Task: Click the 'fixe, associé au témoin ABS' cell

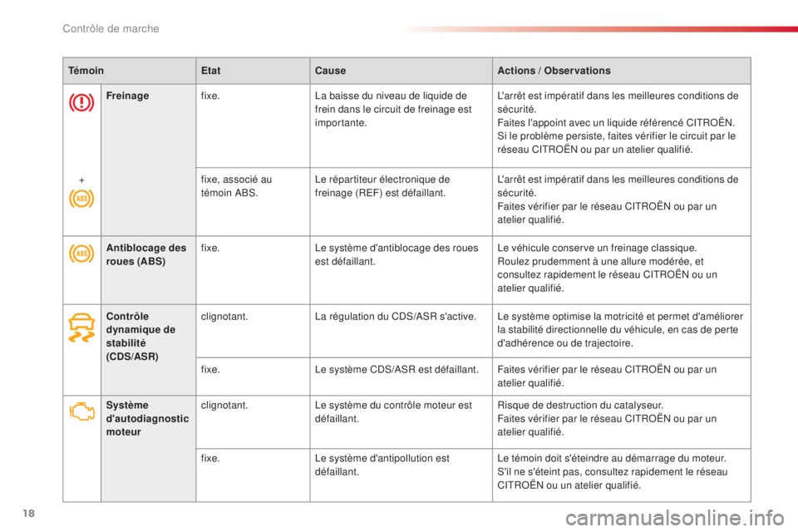Action: pos(236,186)
